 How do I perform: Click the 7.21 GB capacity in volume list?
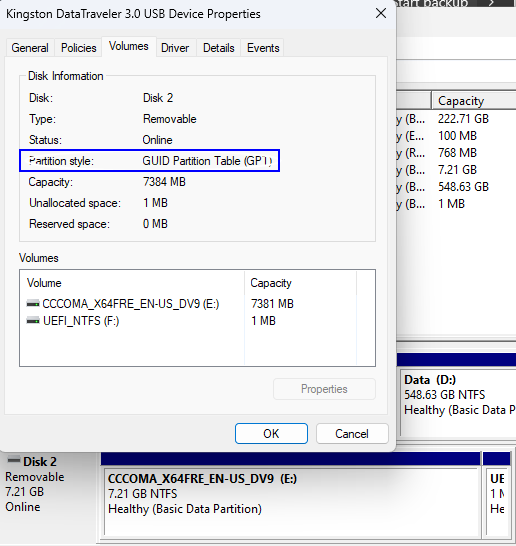[457, 170]
